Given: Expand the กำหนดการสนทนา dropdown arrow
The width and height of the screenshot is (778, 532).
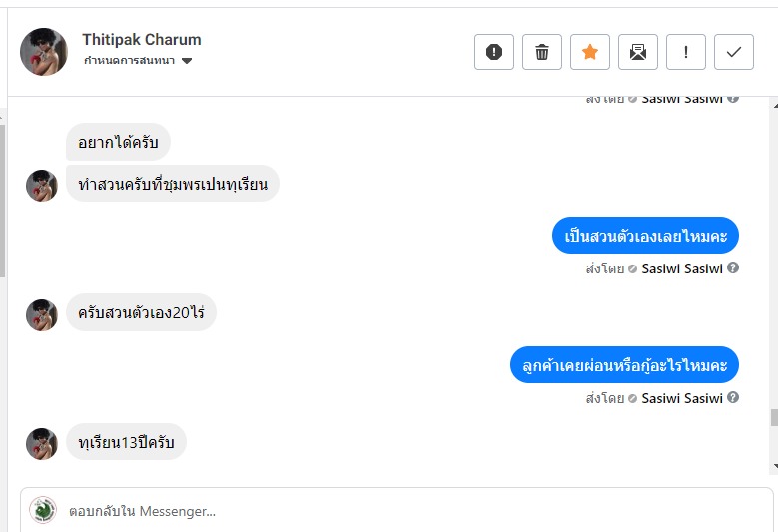Looking at the screenshot, I should (187, 62).
